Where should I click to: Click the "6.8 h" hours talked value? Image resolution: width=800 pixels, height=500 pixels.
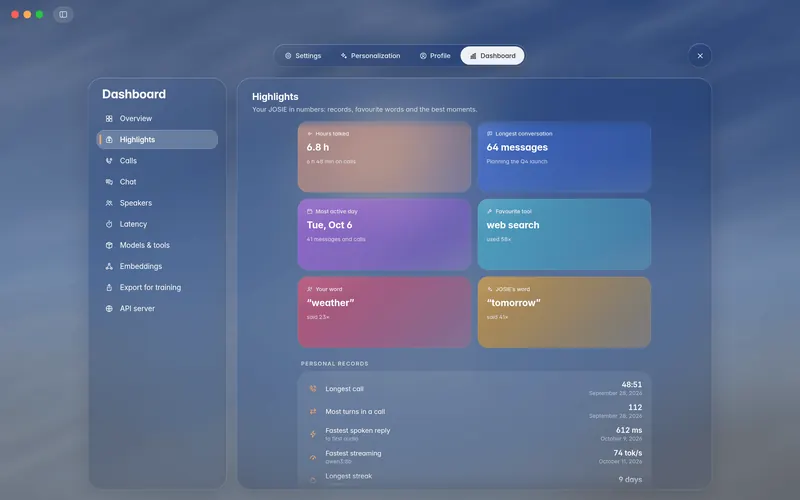coord(318,147)
